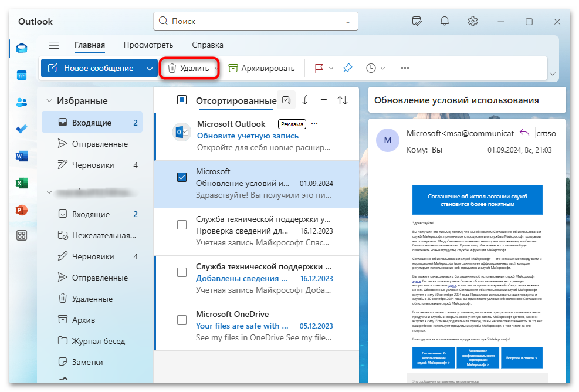
Task: Check the Проверка сведений message checkbox
Action: (x=182, y=225)
